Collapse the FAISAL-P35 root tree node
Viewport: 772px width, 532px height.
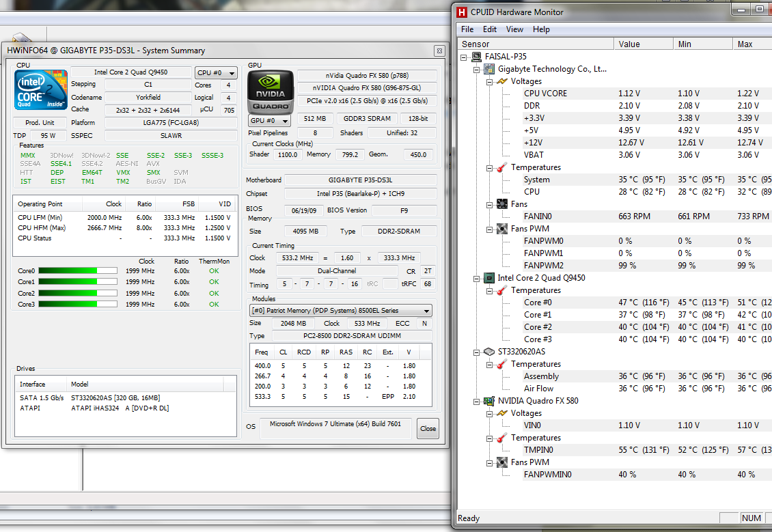[x=463, y=57]
